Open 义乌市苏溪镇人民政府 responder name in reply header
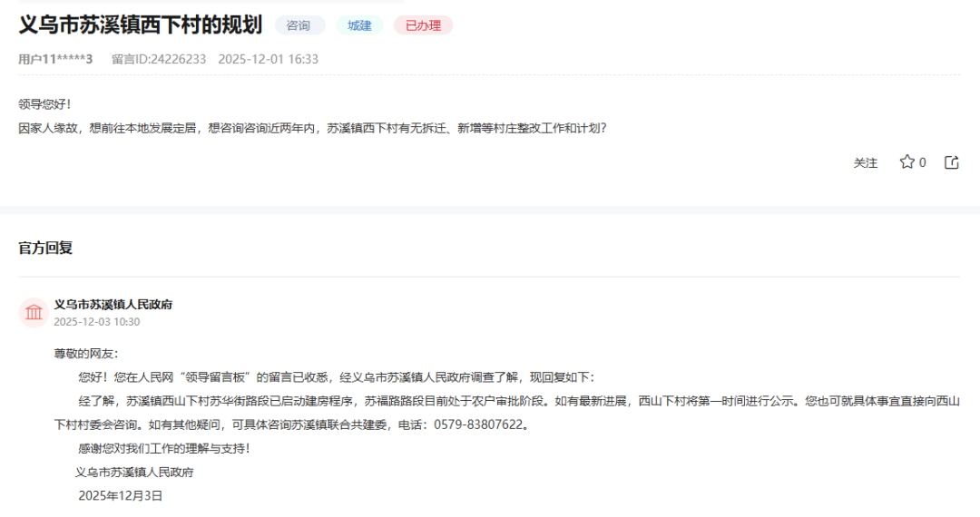The height and width of the screenshot is (517, 980). point(113,305)
